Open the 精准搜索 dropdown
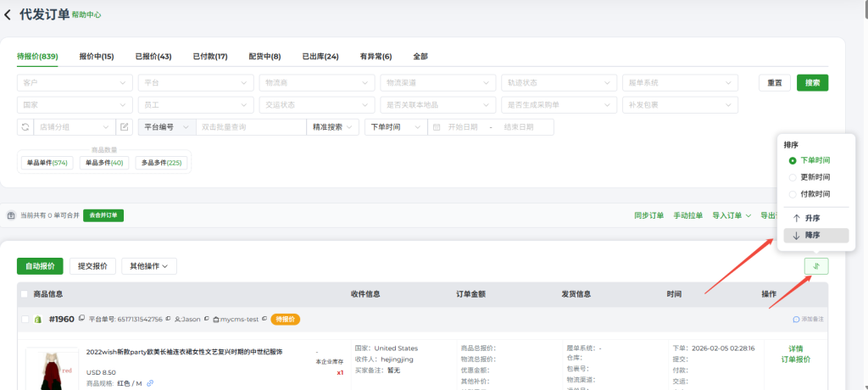The width and height of the screenshot is (868, 390). pyautogui.click(x=333, y=127)
